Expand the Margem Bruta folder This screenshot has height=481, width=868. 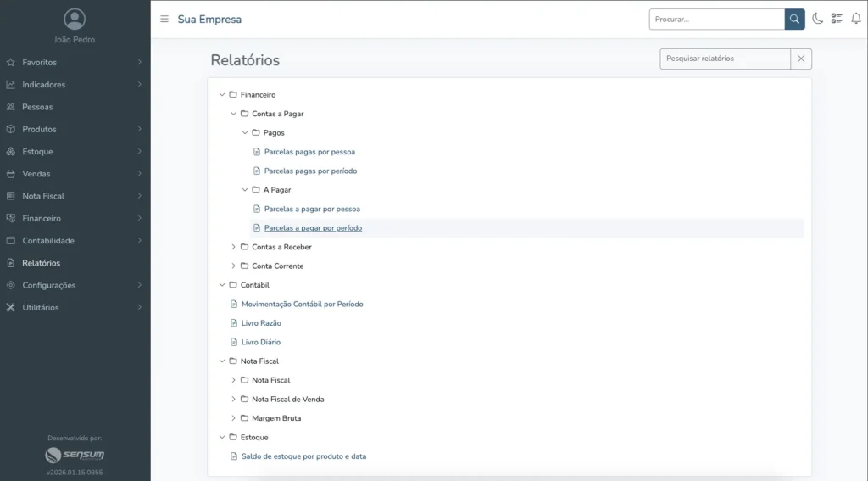click(x=234, y=418)
